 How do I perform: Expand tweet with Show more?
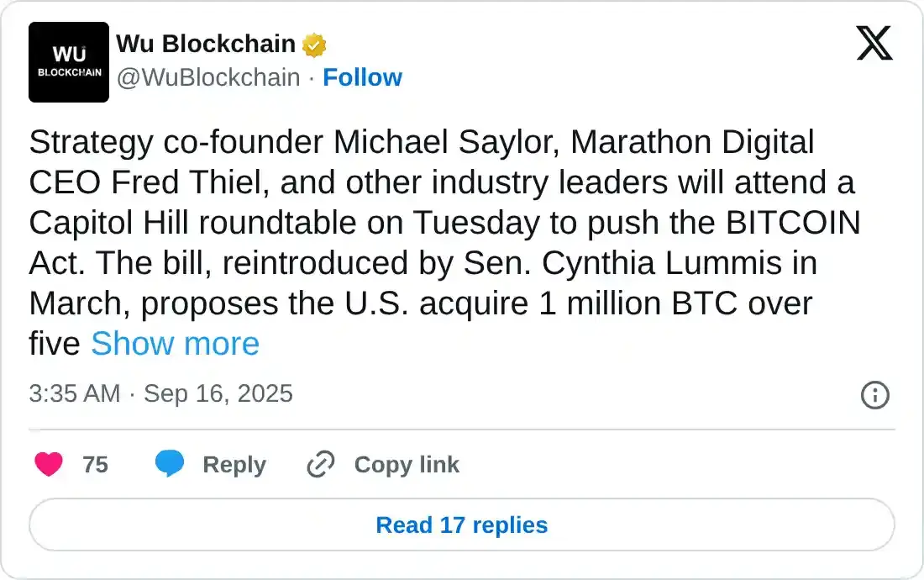click(x=175, y=344)
